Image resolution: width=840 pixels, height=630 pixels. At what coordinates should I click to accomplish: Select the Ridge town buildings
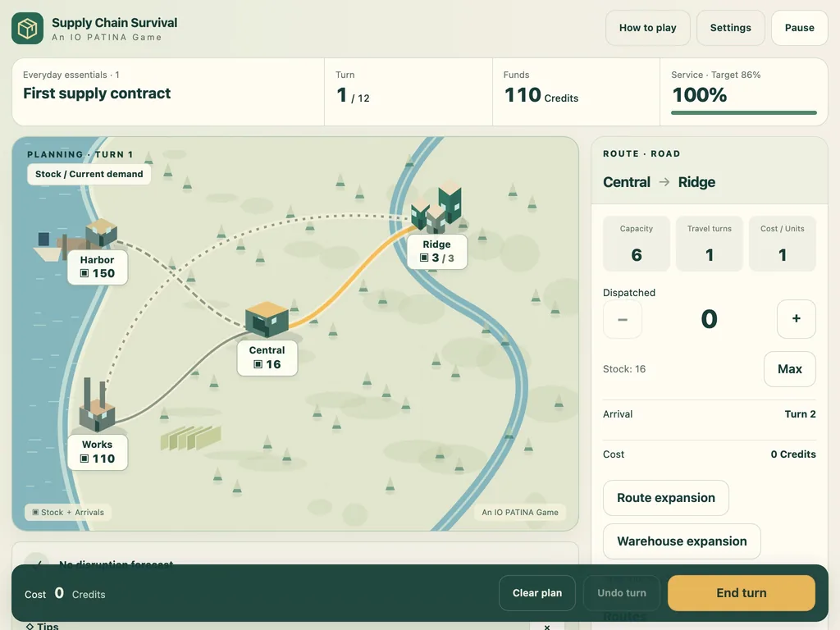436,209
